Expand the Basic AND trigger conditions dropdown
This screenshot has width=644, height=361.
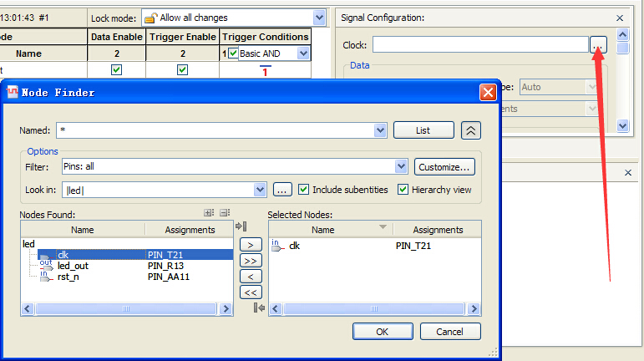[302, 53]
